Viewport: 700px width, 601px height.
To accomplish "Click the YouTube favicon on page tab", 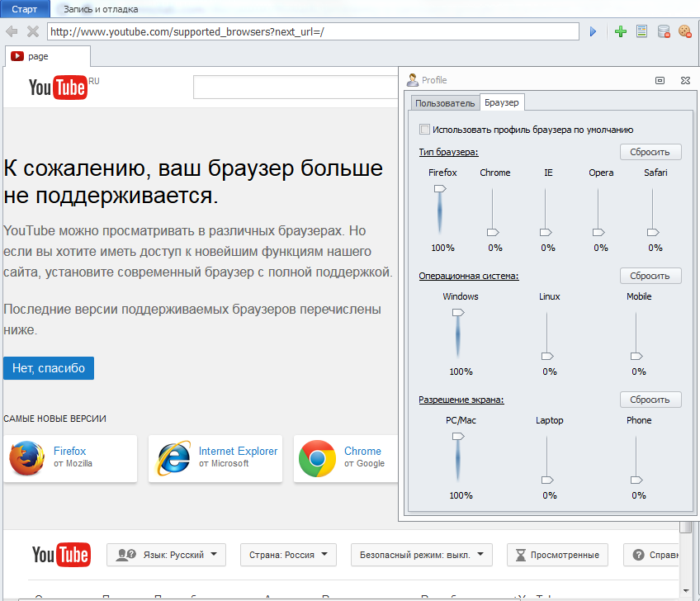I will click(x=17, y=56).
